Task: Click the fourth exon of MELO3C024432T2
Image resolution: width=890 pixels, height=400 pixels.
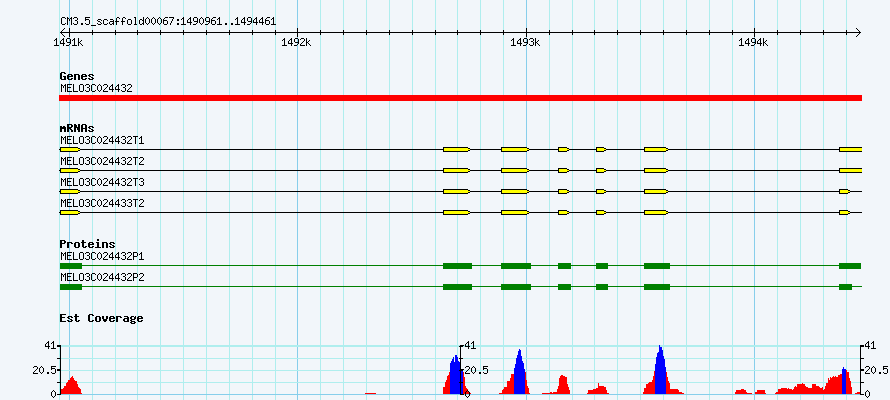Action: tap(564, 170)
